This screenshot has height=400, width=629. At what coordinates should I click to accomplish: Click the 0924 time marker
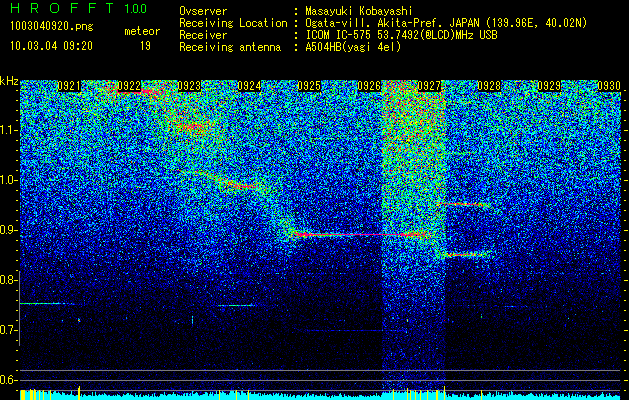click(249, 86)
